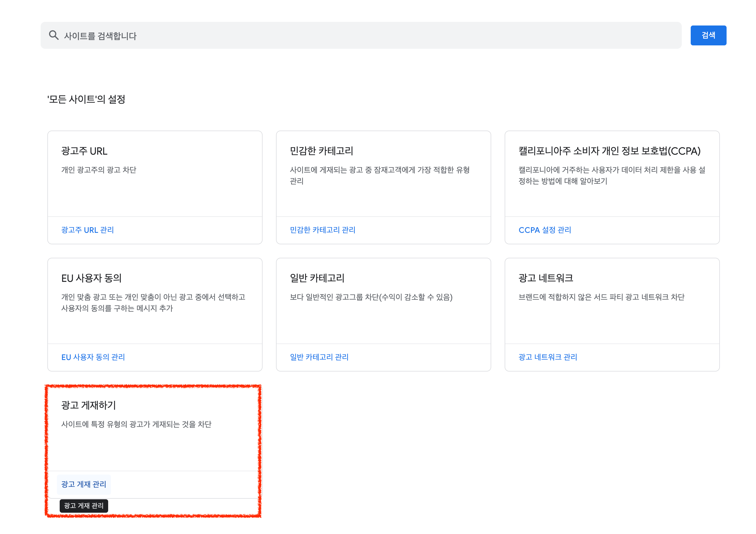
Task: Open 광고 게재 관리 link
Action: 84,484
